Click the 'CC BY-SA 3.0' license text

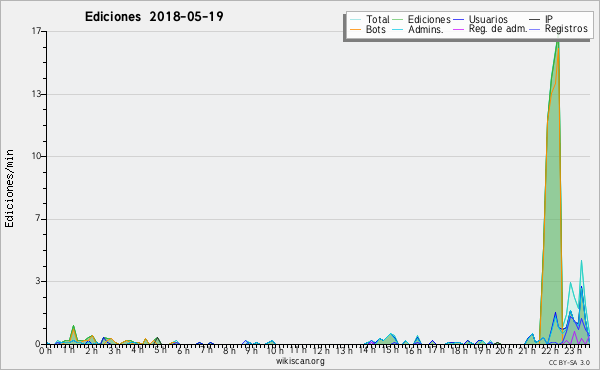pos(569,363)
